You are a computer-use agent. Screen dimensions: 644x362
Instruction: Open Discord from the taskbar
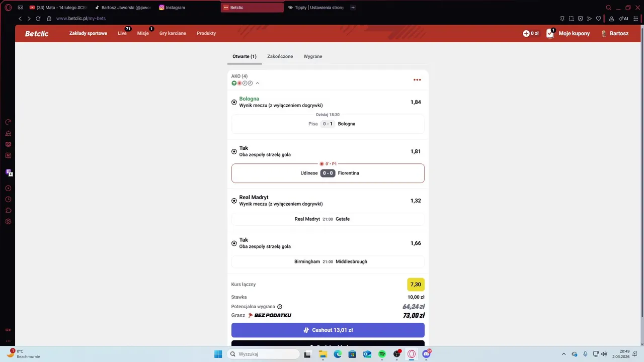[427, 354]
